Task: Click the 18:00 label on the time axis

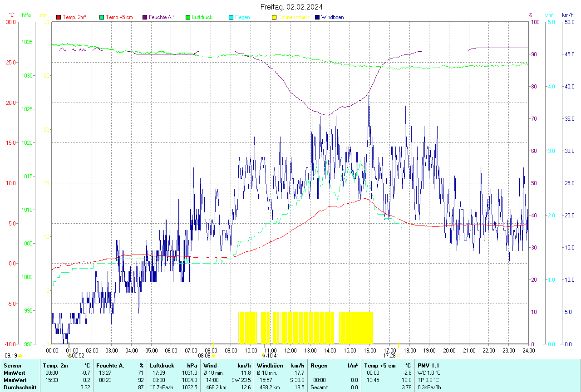Action: (x=409, y=350)
